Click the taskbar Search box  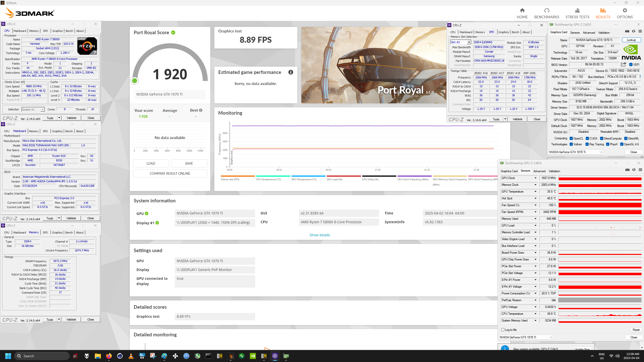42,356
